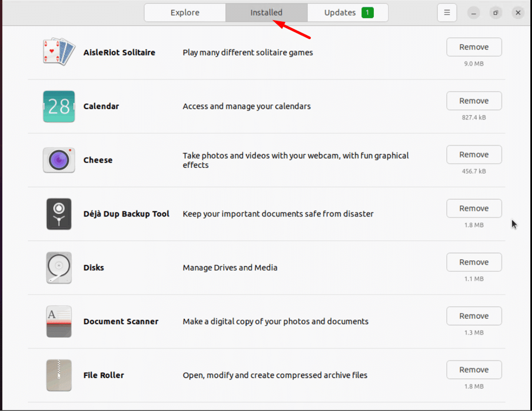The image size is (532, 411).
Task: Switch to the Explore tab
Action: (185, 13)
